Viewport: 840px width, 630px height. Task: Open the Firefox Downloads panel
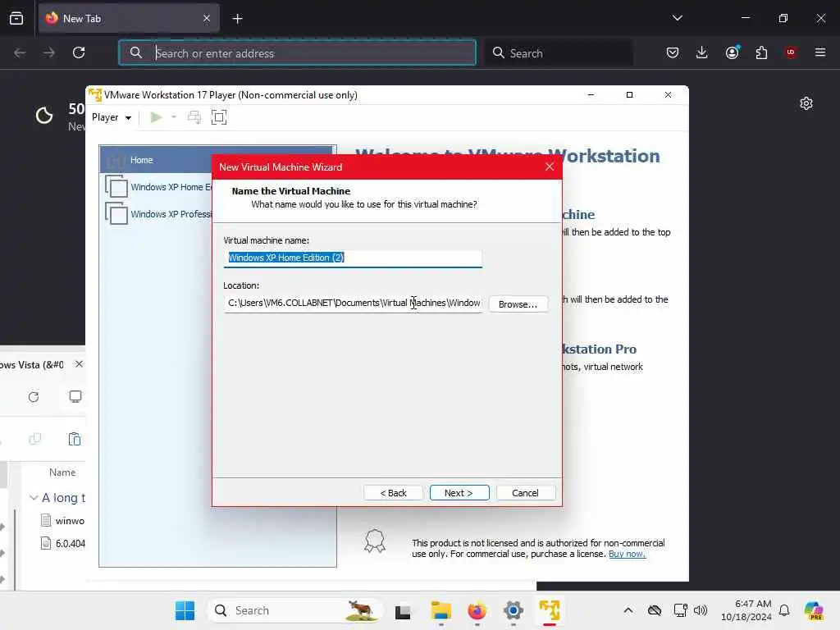(702, 52)
